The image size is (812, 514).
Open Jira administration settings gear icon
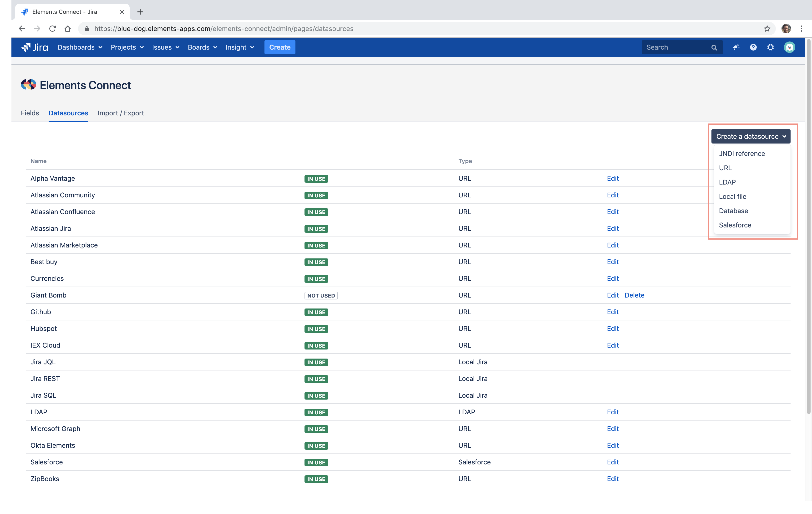[x=770, y=47]
